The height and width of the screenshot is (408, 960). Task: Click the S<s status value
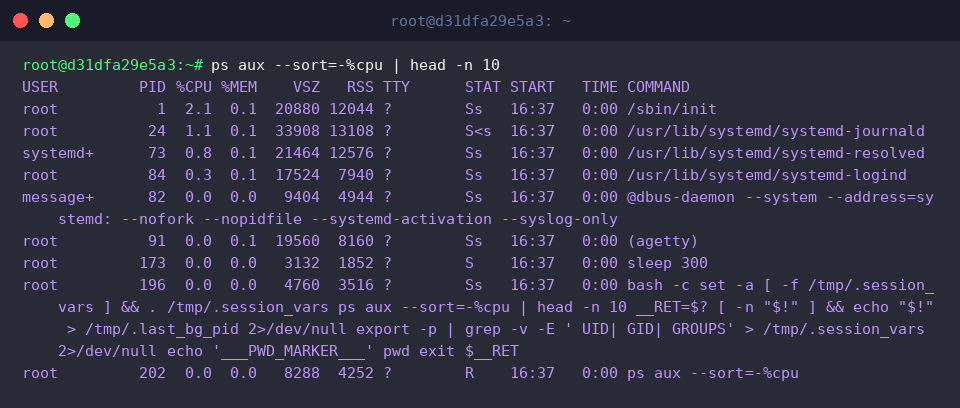tap(478, 131)
